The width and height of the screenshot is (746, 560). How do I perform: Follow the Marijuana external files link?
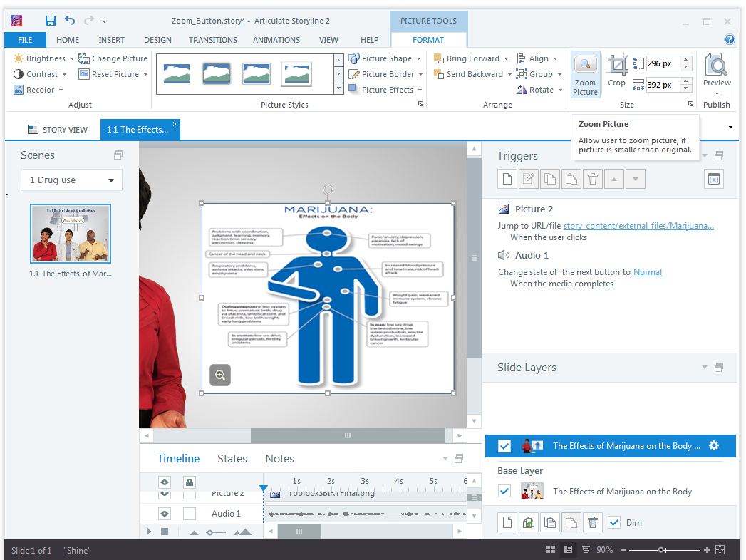638,225
